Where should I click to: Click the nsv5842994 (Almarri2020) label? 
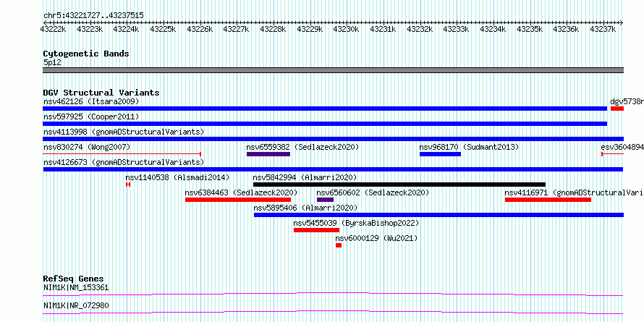[305, 177]
